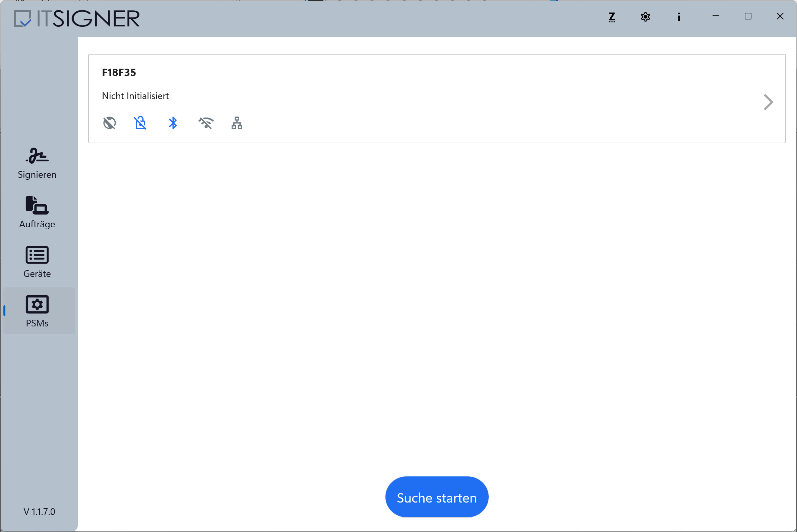Click the Bluetooth connection icon
Image resolution: width=797 pixels, height=532 pixels.
pos(173,123)
